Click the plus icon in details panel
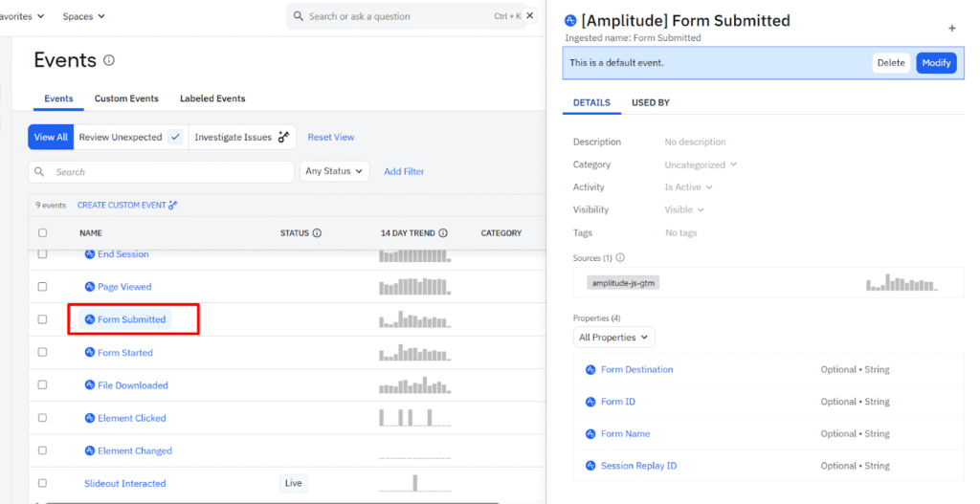The image size is (980, 504). pyautogui.click(x=951, y=29)
